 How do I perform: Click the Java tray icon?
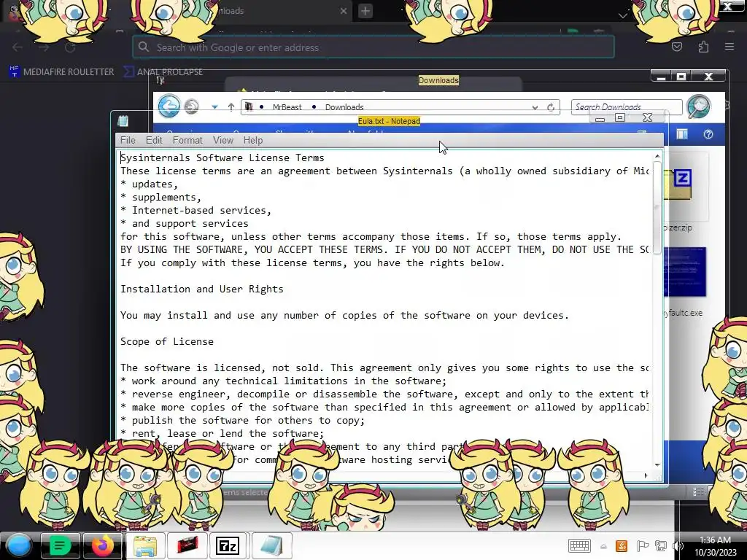(x=622, y=545)
